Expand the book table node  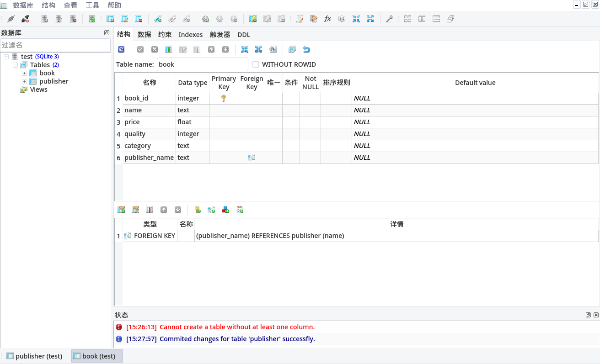(24, 73)
